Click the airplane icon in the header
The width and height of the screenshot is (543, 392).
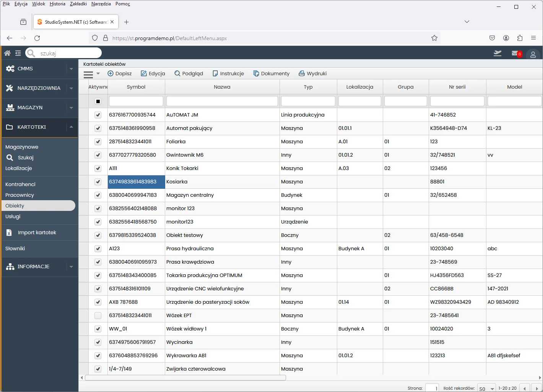pyautogui.click(x=497, y=53)
